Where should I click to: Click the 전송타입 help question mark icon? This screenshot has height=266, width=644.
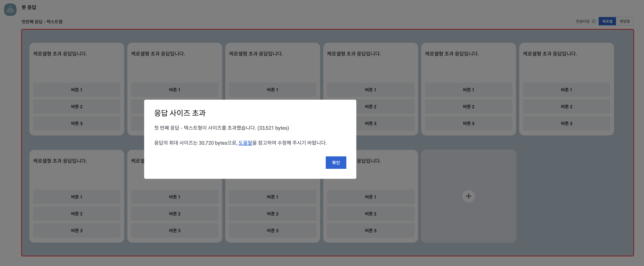pyautogui.click(x=594, y=21)
